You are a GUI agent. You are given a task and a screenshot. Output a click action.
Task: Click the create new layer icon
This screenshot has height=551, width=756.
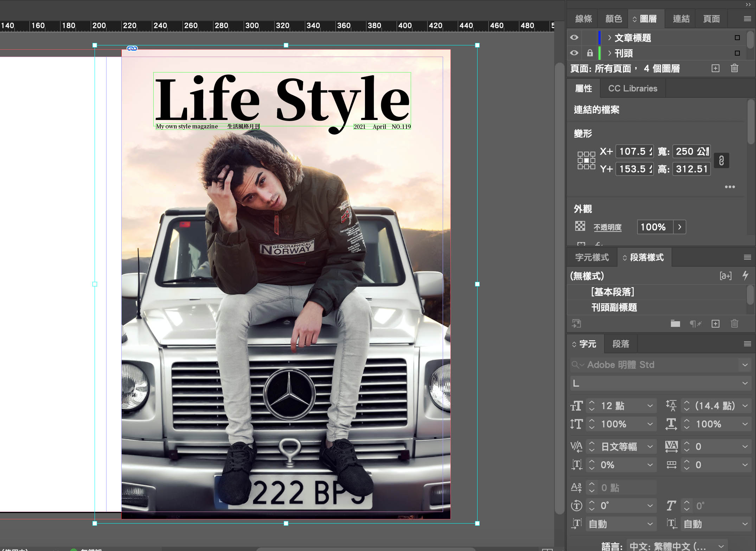coord(715,68)
